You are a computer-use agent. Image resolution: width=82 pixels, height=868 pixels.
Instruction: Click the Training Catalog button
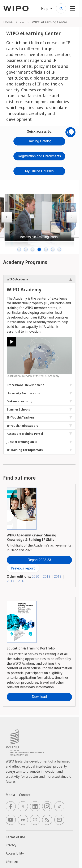tap(39, 141)
